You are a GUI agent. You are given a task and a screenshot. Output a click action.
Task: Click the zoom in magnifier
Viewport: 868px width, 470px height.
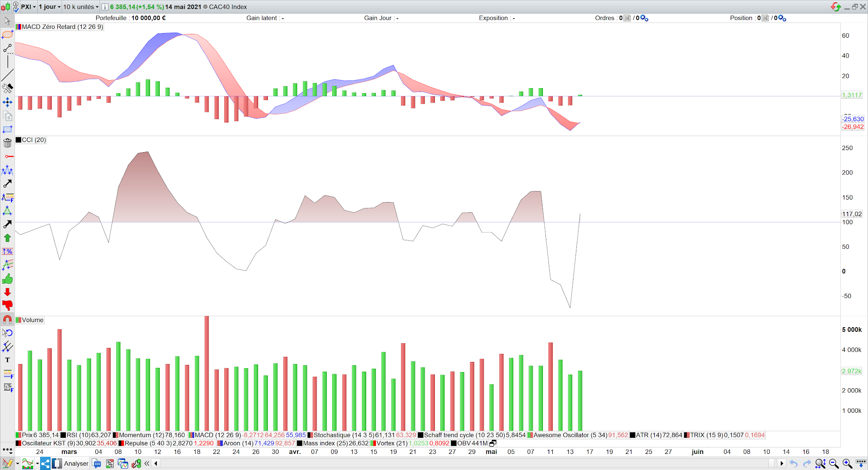847,464
